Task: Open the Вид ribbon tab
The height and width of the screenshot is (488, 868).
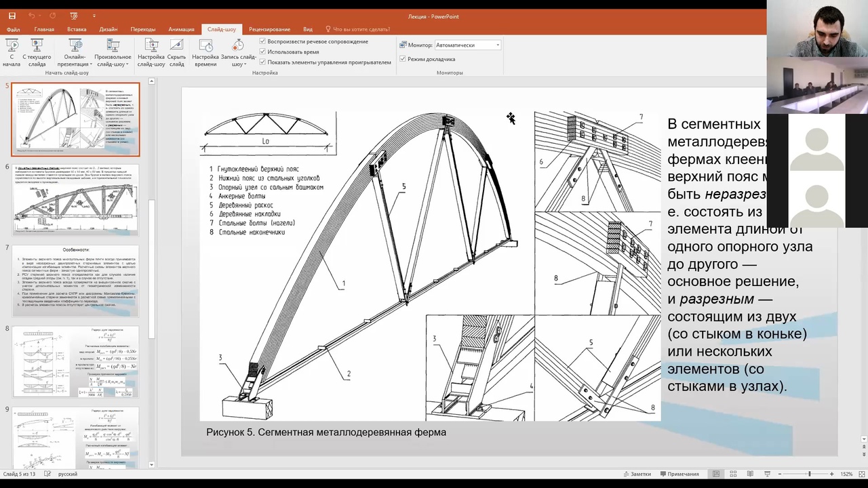Action: 308,30
